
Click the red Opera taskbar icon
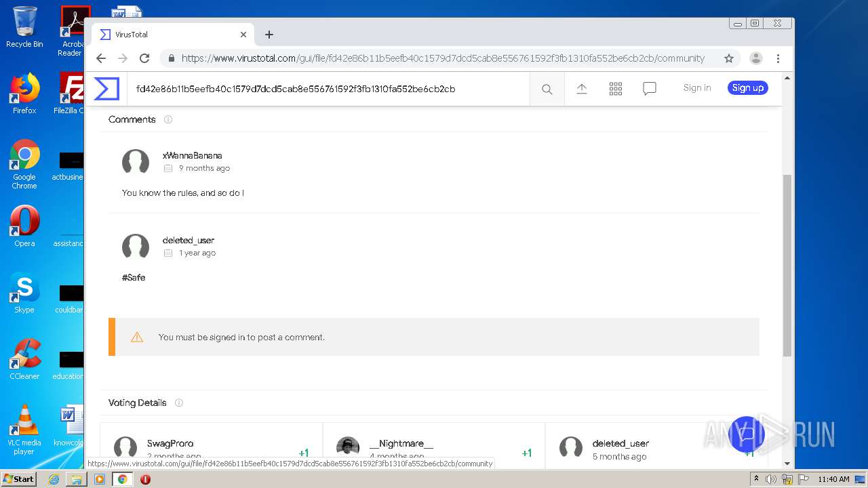[145, 479]
